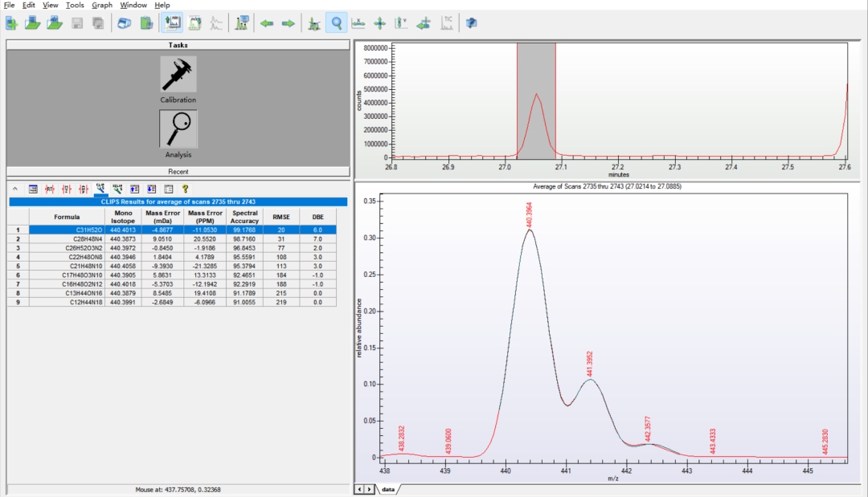Click the grayed save-all disks icon

pyautogui.click(x=98, y=23)
